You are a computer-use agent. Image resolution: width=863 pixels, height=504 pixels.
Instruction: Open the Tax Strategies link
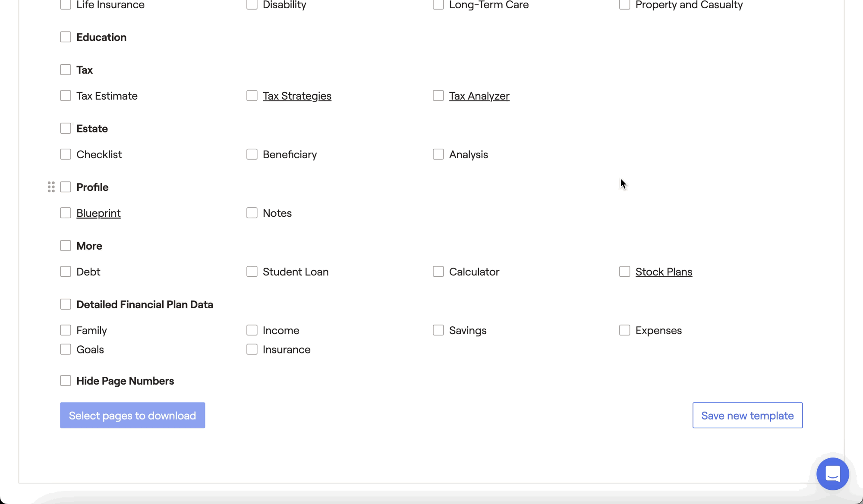297,96
